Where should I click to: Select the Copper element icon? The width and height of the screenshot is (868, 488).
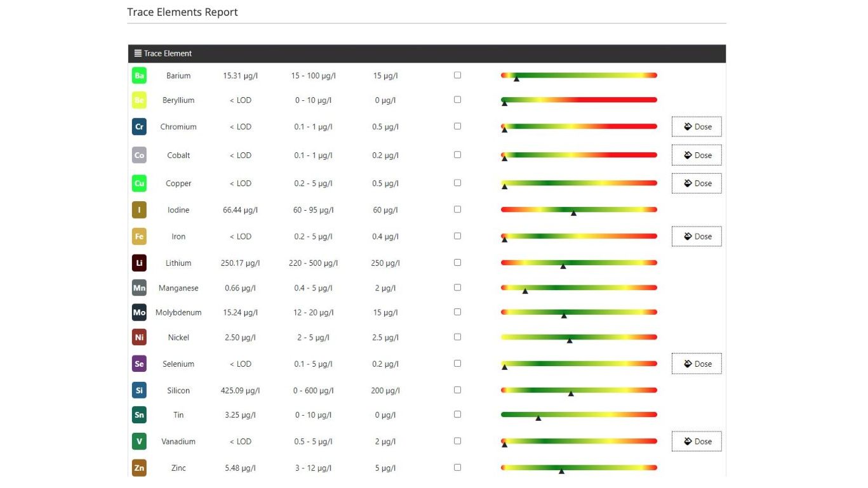(139, 183)
